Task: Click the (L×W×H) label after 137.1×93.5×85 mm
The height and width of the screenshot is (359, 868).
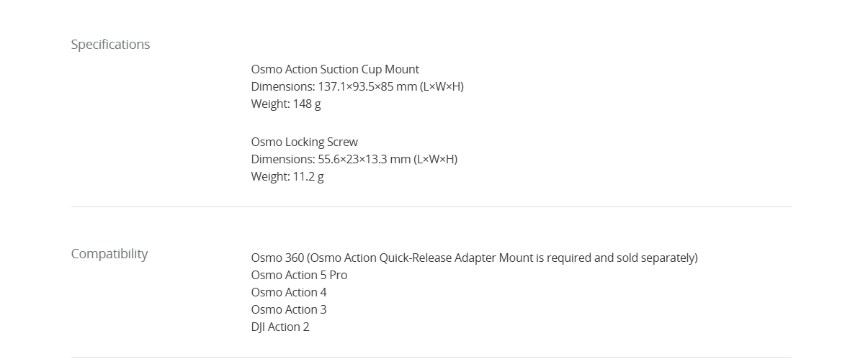Action: click(442, 86)
